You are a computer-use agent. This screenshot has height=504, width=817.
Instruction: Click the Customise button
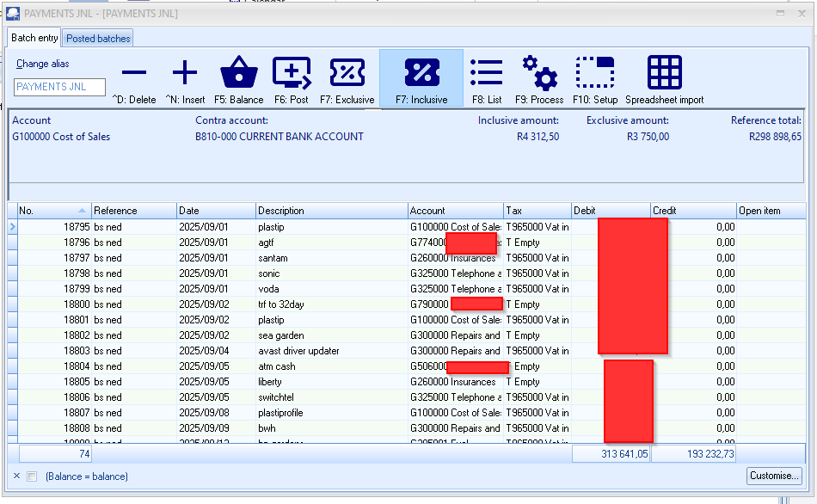[774, 476]
